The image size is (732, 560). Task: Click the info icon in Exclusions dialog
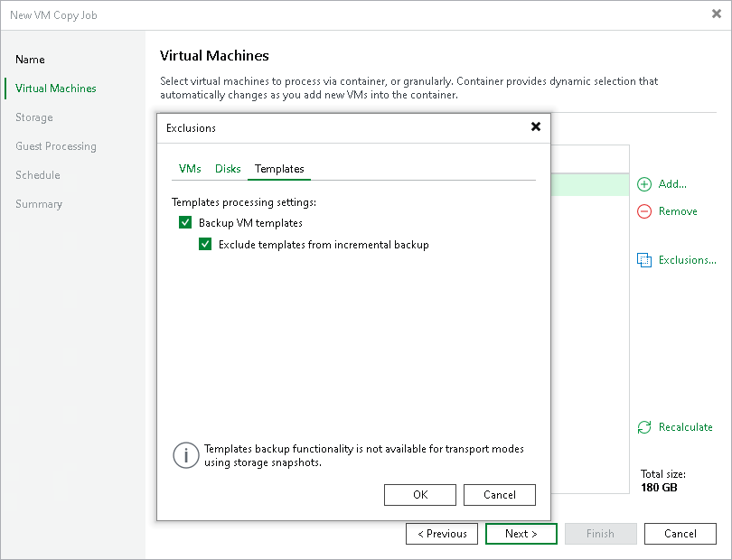[186, 455]
